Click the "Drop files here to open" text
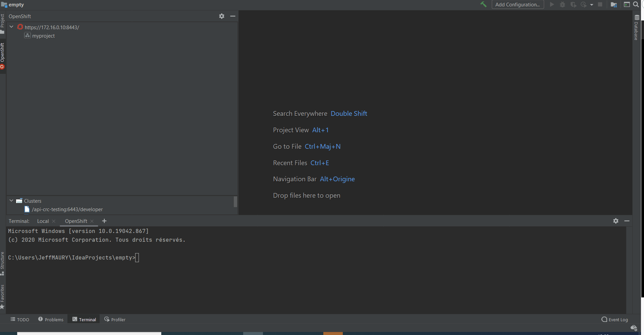644x335 pixels. coord(307,195)
